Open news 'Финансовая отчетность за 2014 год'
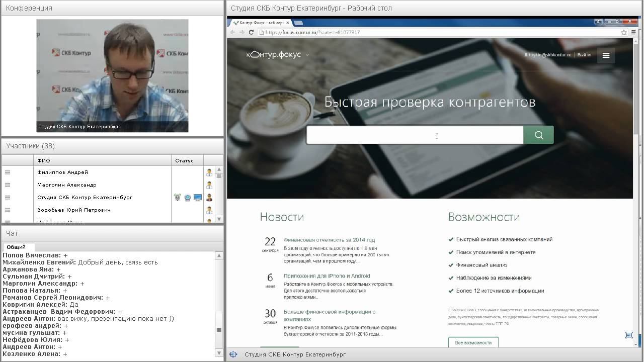 [329, 240]
